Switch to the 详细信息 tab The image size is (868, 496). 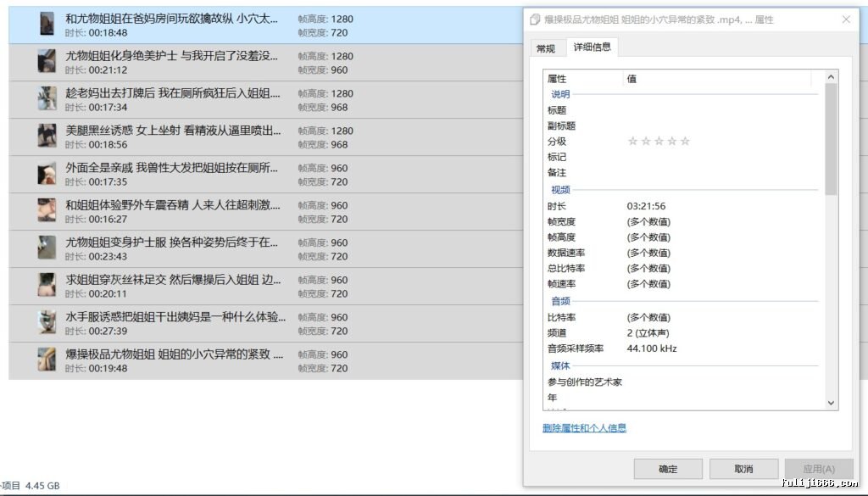tap(593, 47)
